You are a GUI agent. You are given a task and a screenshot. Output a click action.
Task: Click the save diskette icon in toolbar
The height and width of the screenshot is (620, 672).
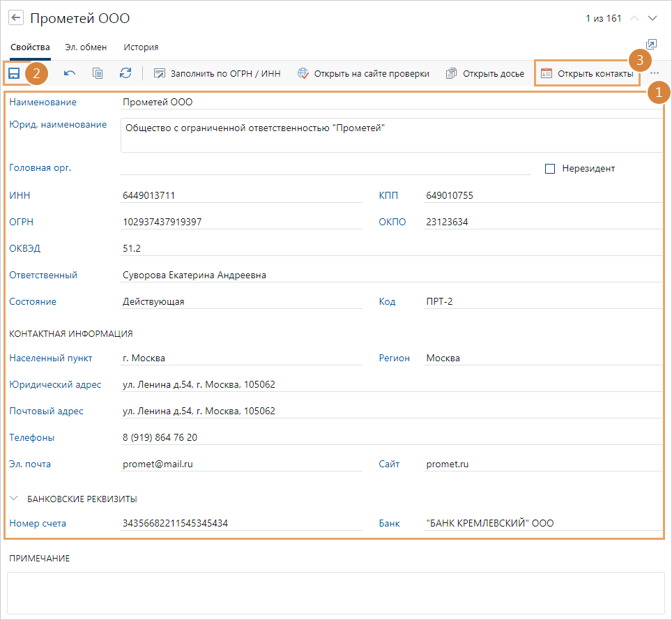[x=14, y=73]
